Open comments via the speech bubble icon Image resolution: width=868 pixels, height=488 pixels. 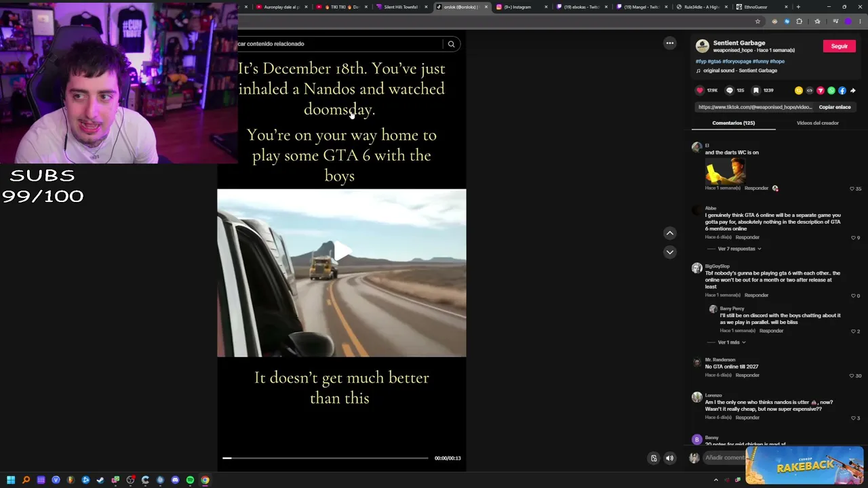tap(730, 90)
